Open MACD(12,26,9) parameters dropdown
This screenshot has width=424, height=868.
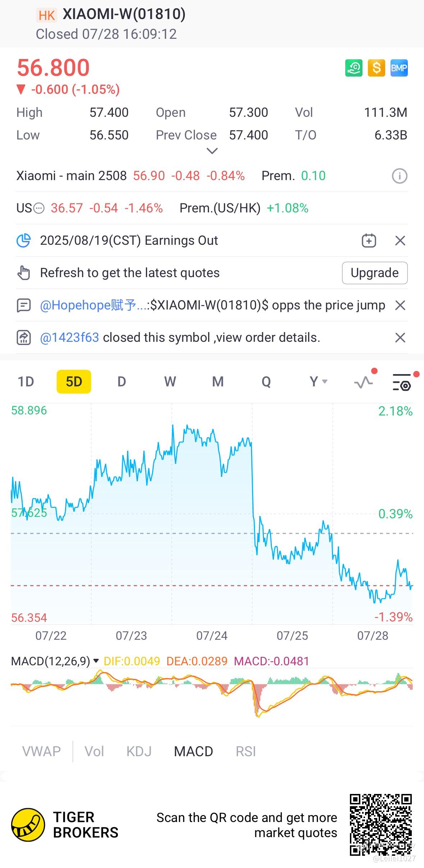(x=96, y=661)
